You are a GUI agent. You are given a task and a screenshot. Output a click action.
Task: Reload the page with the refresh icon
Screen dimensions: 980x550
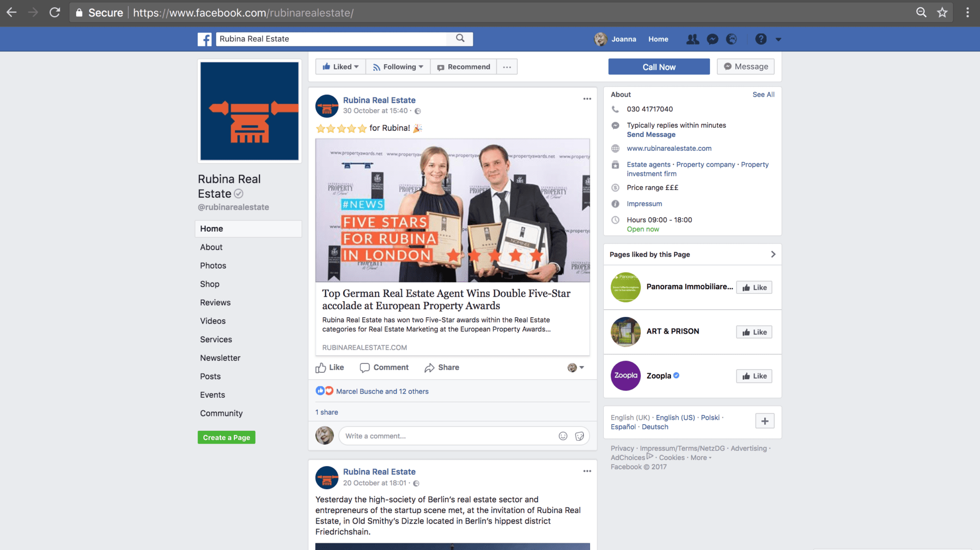tap(55, 12)
